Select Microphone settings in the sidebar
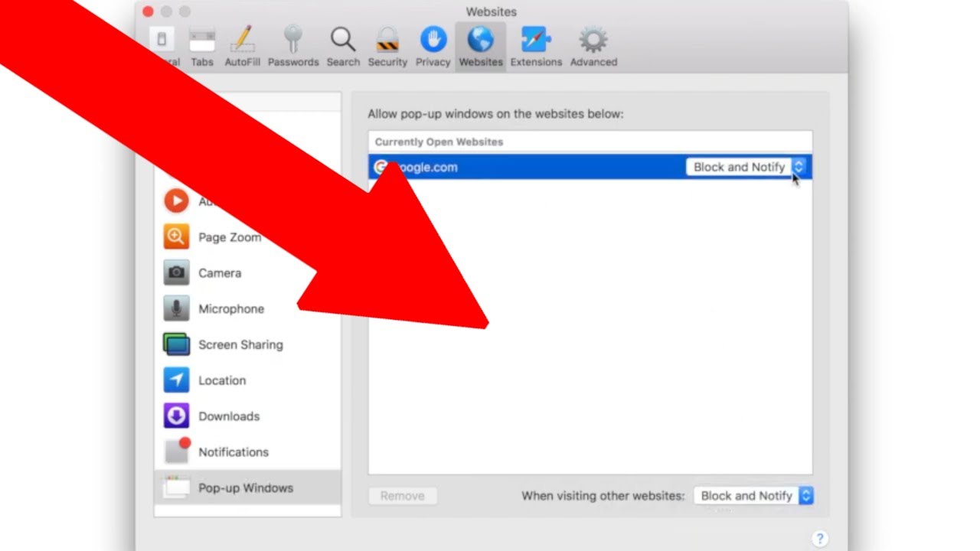The image size is (980, 551). pos(230,308)
